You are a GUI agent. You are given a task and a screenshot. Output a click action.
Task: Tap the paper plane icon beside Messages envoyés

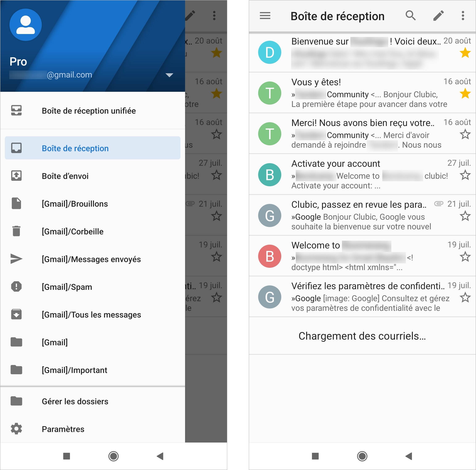click(x=16, y=259)
